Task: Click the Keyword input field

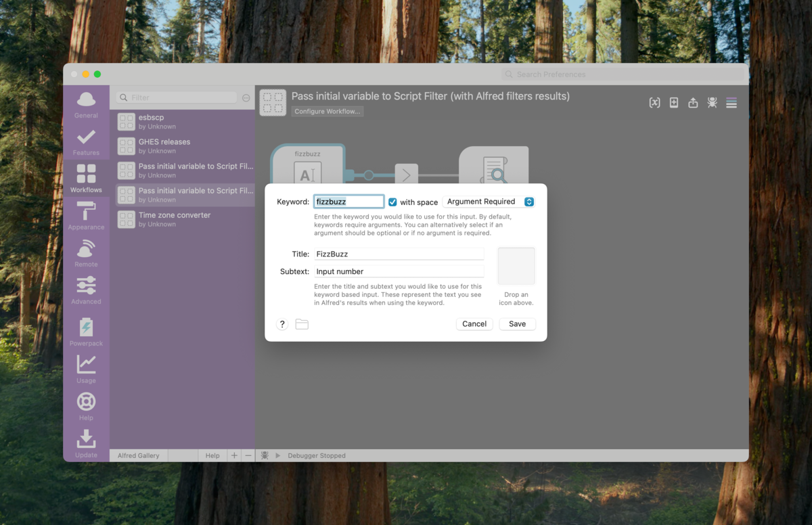Action: pos(349,202)
